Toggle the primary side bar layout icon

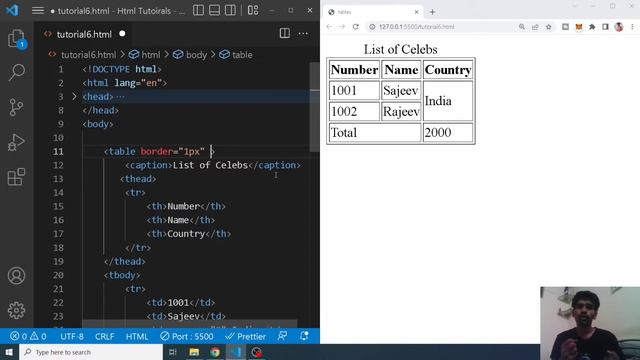coord(198,11)
